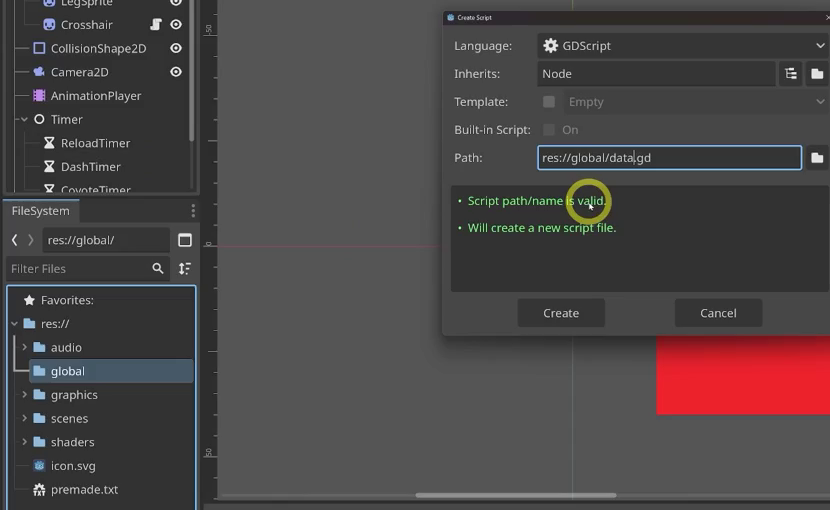Click the res://global/ path field
Viewport: 830px width, 510px height.
[106, 240]
